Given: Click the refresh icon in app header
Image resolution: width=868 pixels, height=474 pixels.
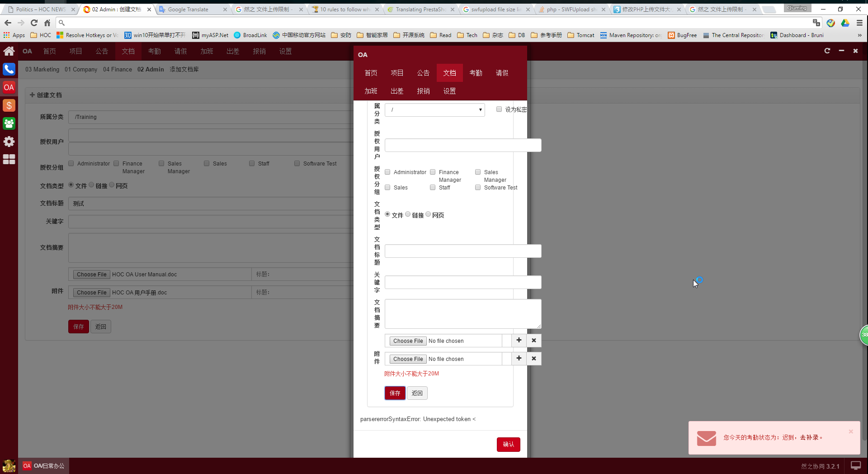Looking at the screenshot, I should (x=827, y=51).
